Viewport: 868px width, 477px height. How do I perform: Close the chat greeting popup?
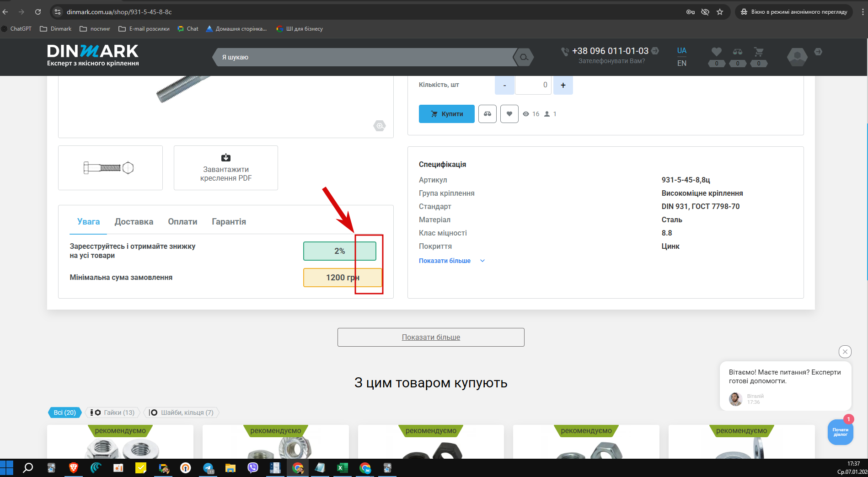pos(845,351)
